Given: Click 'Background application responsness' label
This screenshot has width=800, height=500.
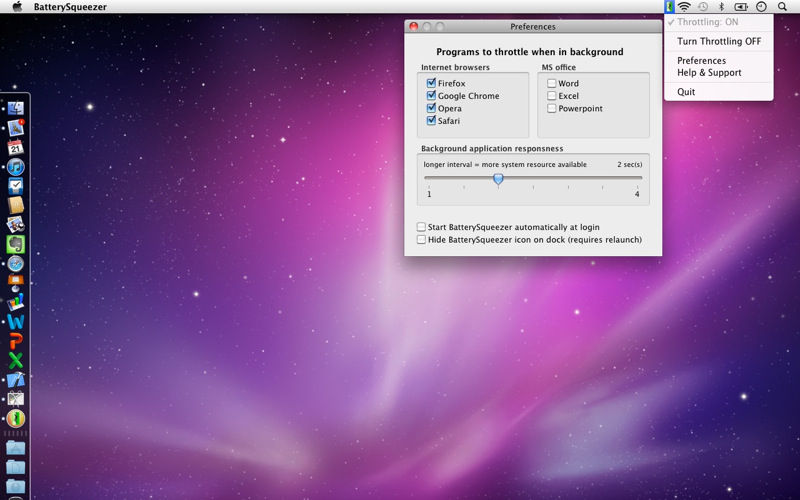Looking at the screenshot, I should pyautogui.click(x=492, y=148).
